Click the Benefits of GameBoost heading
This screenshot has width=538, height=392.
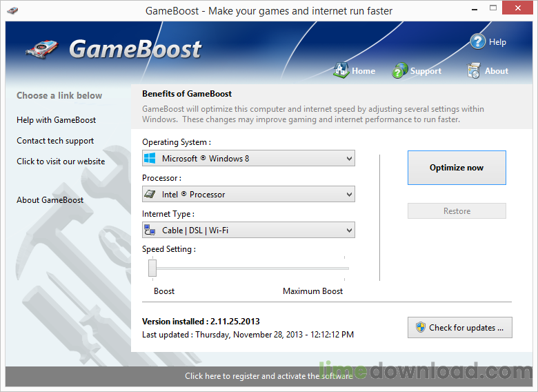(x=187, y=94)
